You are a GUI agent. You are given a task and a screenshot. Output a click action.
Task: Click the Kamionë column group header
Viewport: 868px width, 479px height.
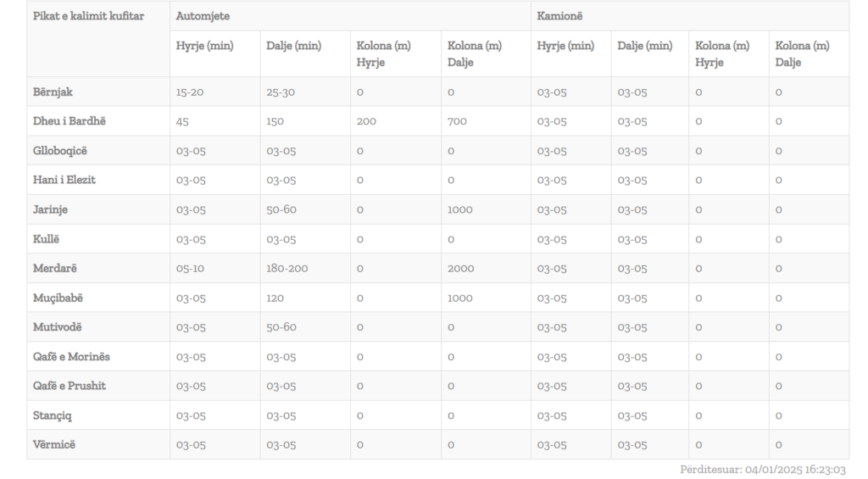559,16
